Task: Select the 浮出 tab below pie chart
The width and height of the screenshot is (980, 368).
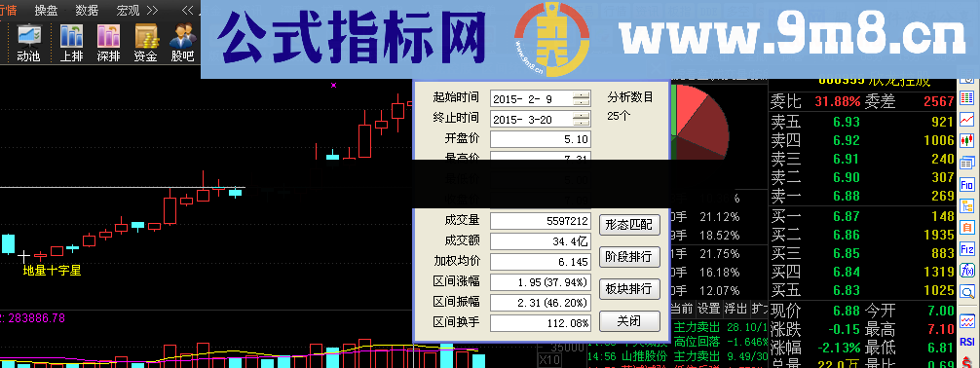Action: (x=735, y=309)
